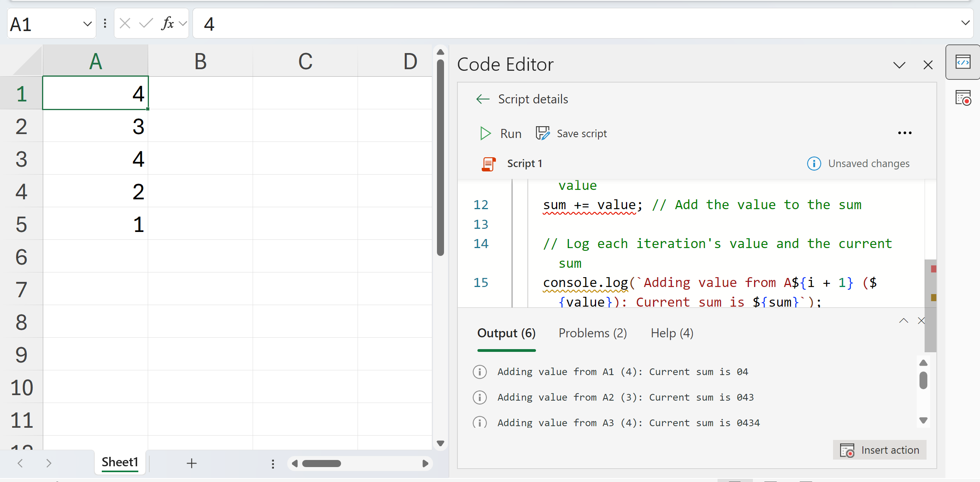The width and height of the screenshot is (980, 482).
Task: Click the Unsaved changes info icon
Action: click(814, 164)
